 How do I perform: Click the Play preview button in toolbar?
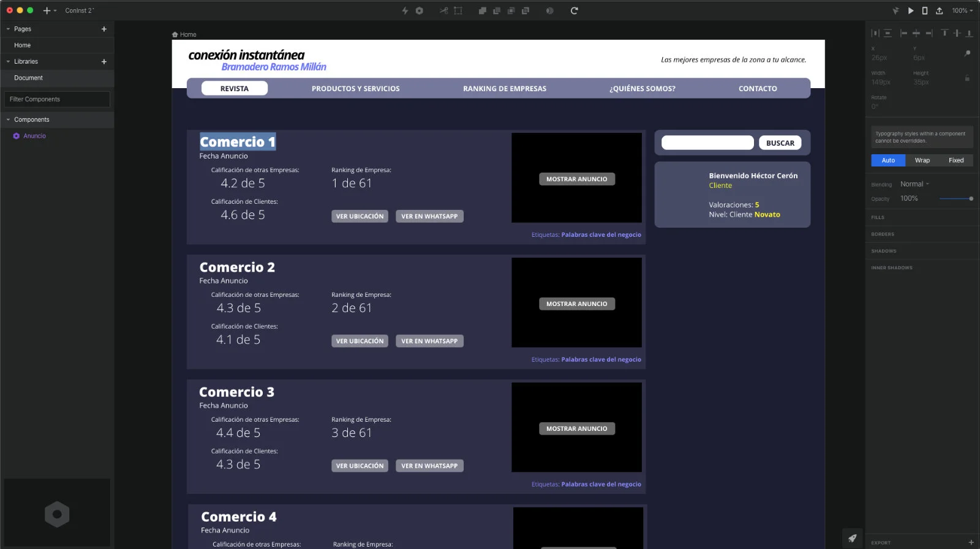click(911, 10)
